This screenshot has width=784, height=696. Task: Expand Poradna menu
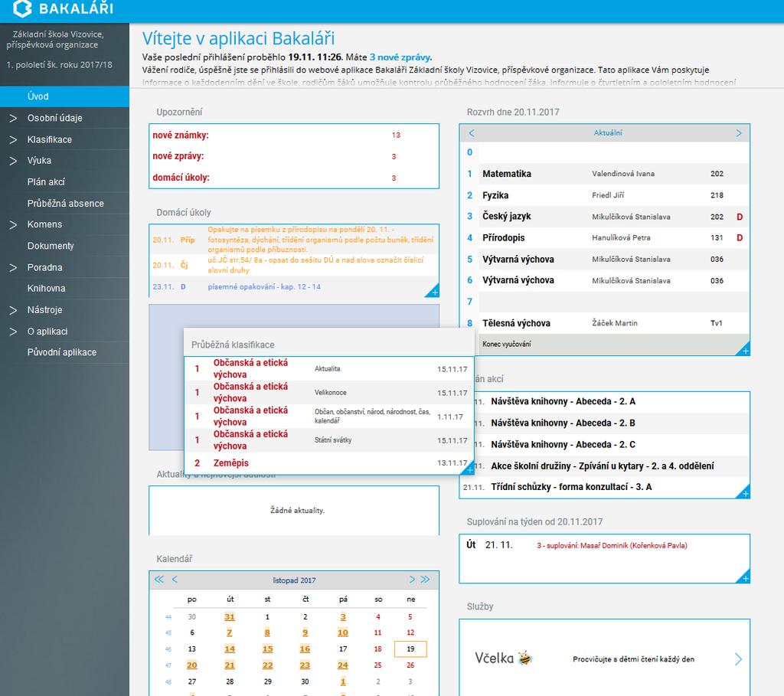pyautogui.click(x=13, y=267)
